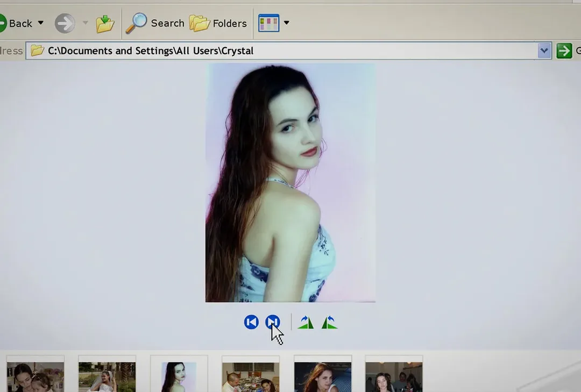Show the next image
Screen dimensions: 581x392
[x=273, y=322]
